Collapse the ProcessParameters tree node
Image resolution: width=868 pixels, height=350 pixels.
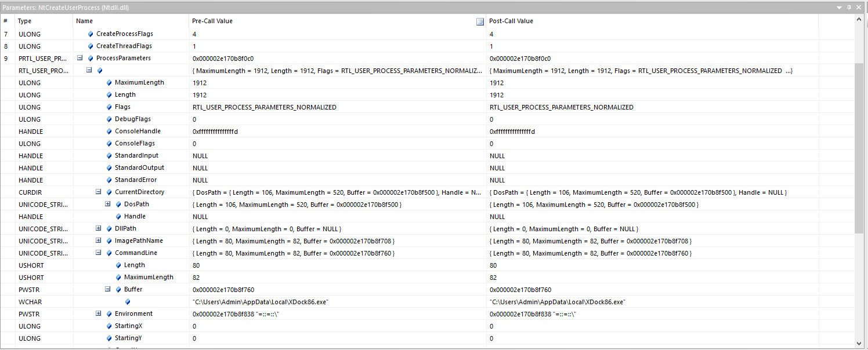tap(80, 58)
